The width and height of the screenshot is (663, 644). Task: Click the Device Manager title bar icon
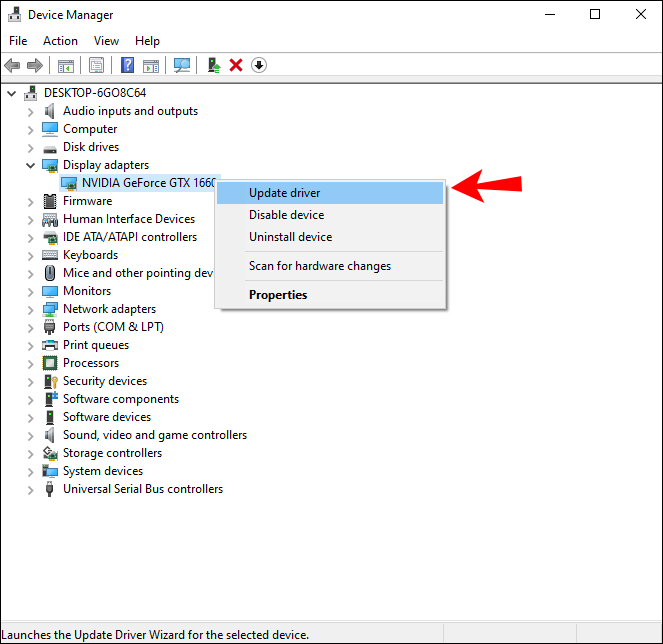14,14
